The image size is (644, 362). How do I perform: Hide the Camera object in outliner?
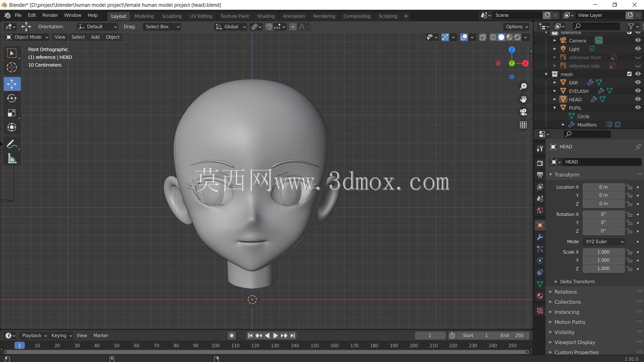tap(638, 40)
